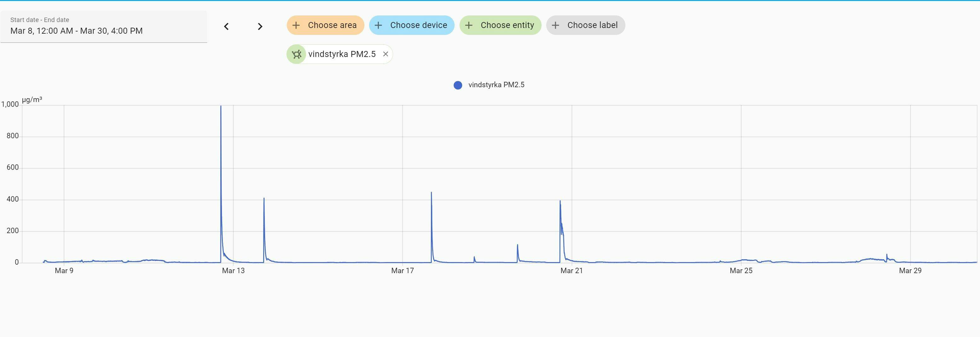Click the blue legend color dot

coord(458,85)
